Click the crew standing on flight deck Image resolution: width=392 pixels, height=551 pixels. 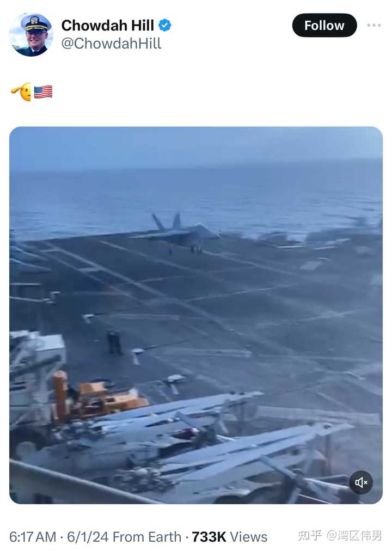click(115, 342)
